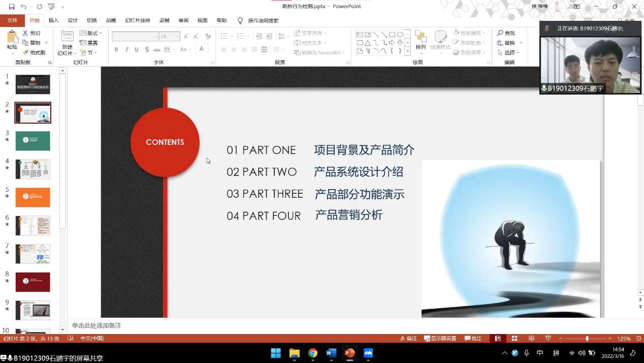Click Display Settings (显示器设置) in status bar
The image size is (644, 363).
click(440, 339)
